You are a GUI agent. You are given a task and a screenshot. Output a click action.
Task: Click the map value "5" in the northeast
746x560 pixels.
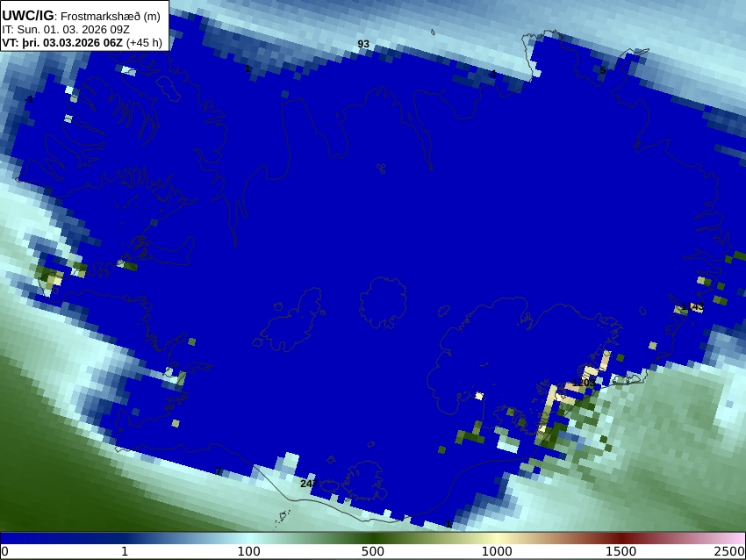click(603, 70)
